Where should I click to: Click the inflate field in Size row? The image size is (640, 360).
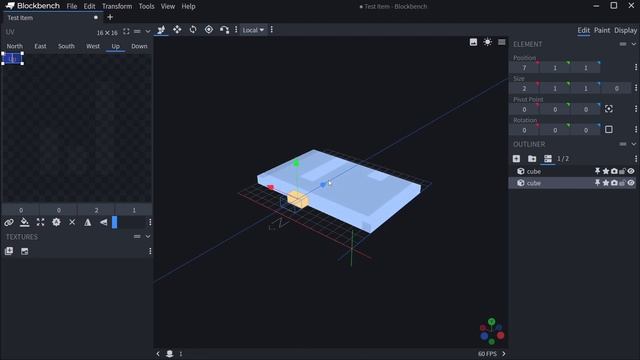pos(616,88)
